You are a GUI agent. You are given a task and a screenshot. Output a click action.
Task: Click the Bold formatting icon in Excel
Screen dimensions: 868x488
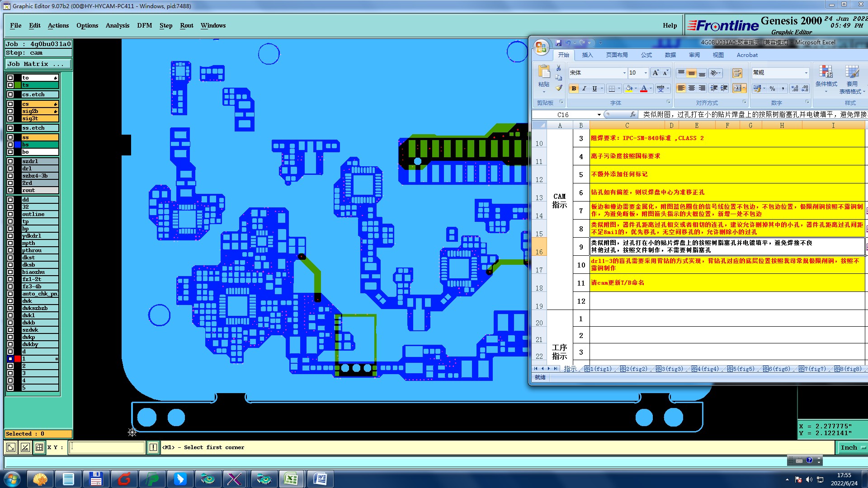[x=574, y=89]
